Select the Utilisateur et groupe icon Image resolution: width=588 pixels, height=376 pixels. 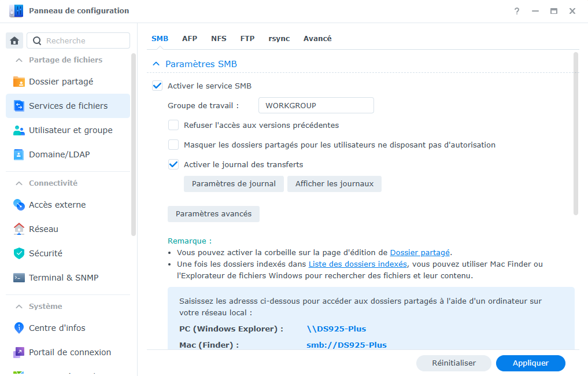click(19, 130)
